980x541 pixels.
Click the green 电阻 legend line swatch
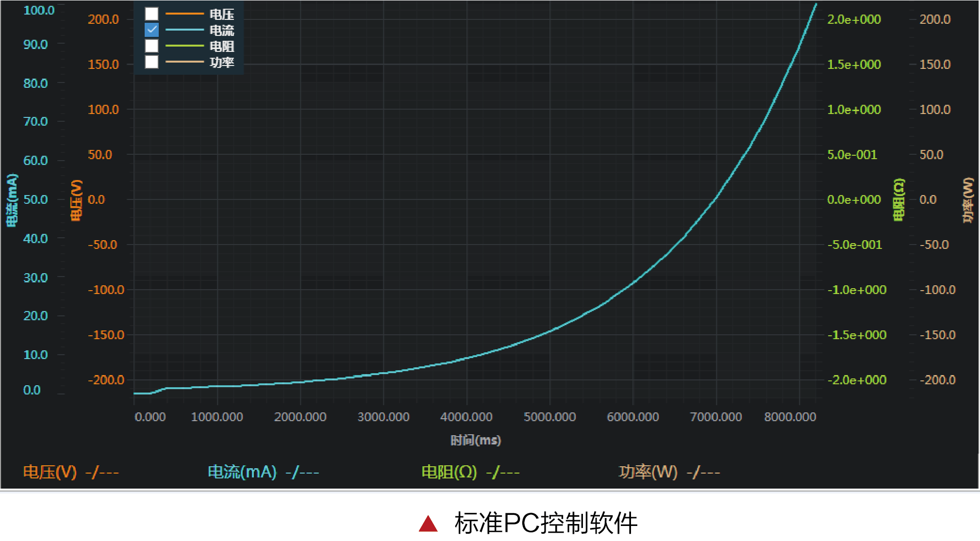pos(184,46)
